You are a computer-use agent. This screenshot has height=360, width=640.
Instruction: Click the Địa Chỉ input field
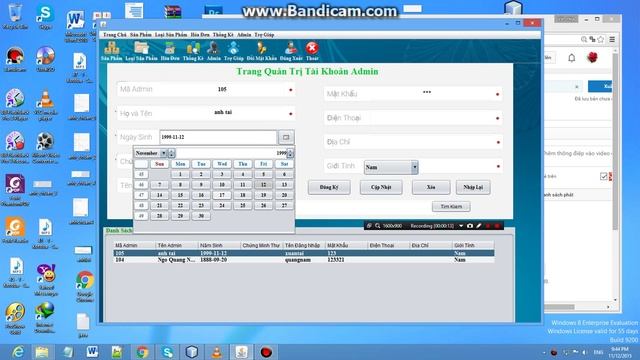pos(413,142)
